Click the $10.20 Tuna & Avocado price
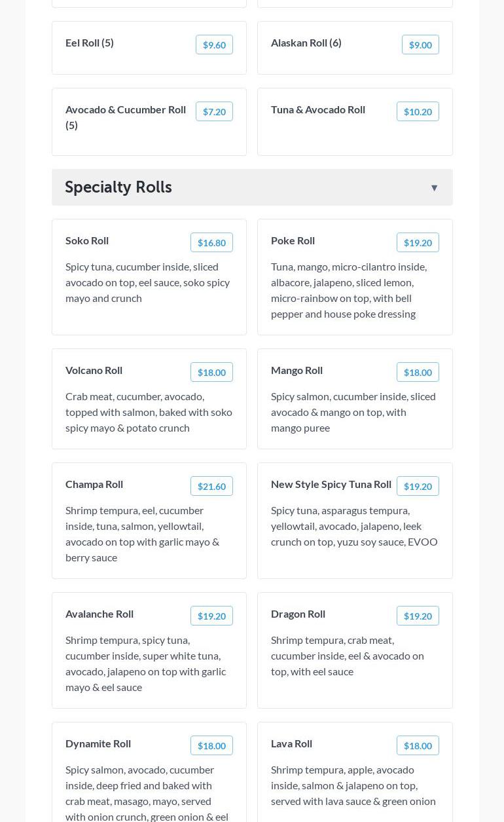The height and width of the screenshot is (822, 504). [x=418, y=111]
